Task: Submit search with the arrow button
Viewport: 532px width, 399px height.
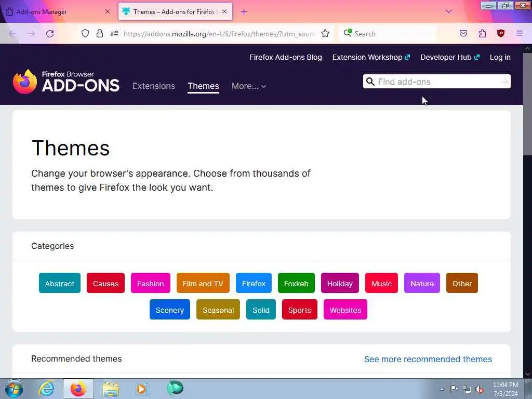Action: click(x=504, y=82)
